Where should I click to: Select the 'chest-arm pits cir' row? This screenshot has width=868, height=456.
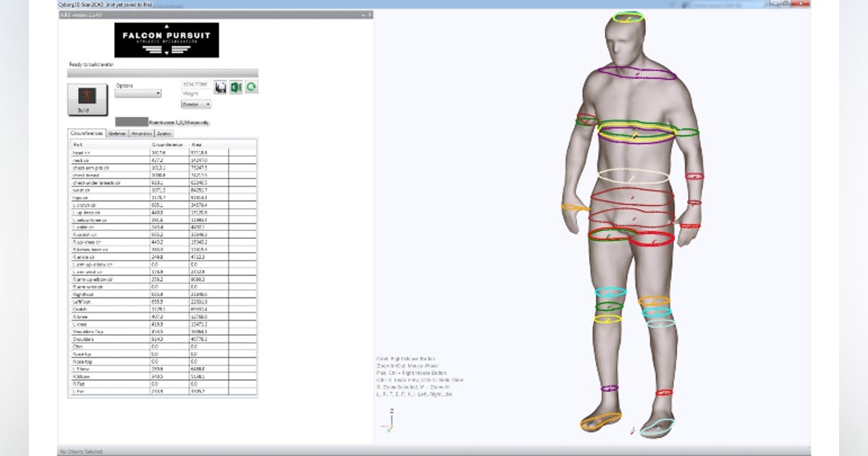(x=163, y=167)
